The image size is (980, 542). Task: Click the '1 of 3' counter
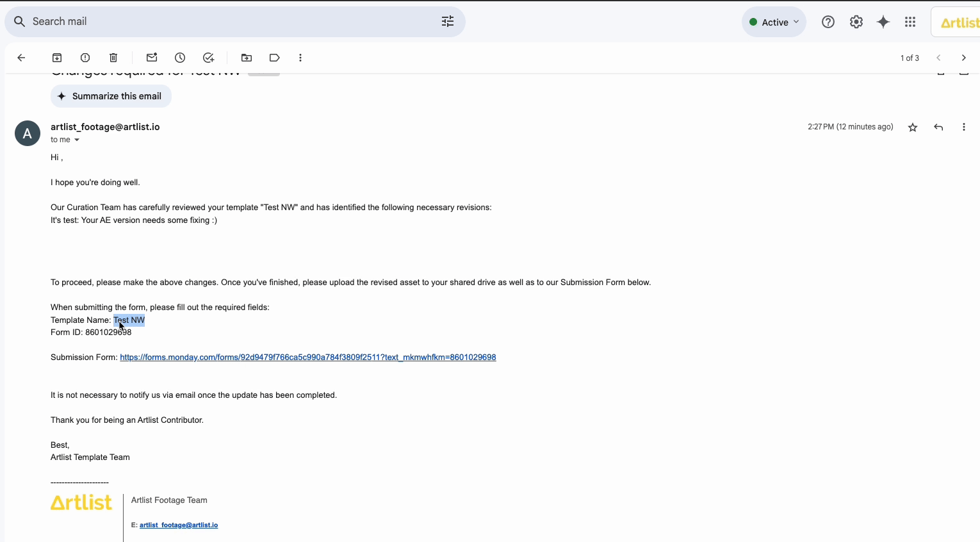910,58
